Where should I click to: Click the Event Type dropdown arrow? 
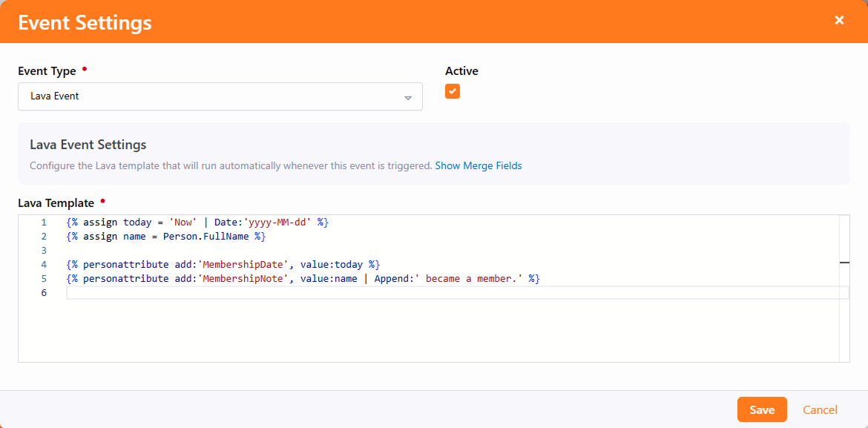407,97
